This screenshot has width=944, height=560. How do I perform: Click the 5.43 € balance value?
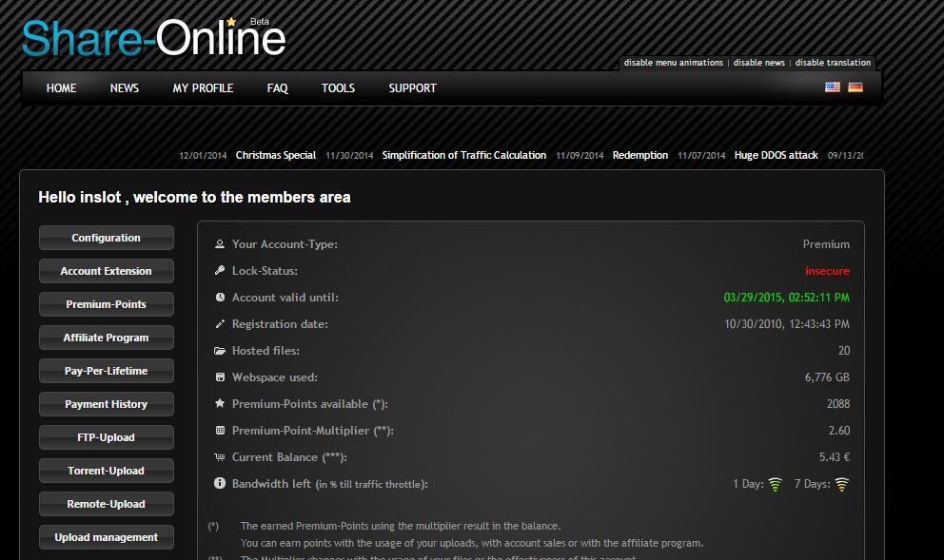coord(835,457)
